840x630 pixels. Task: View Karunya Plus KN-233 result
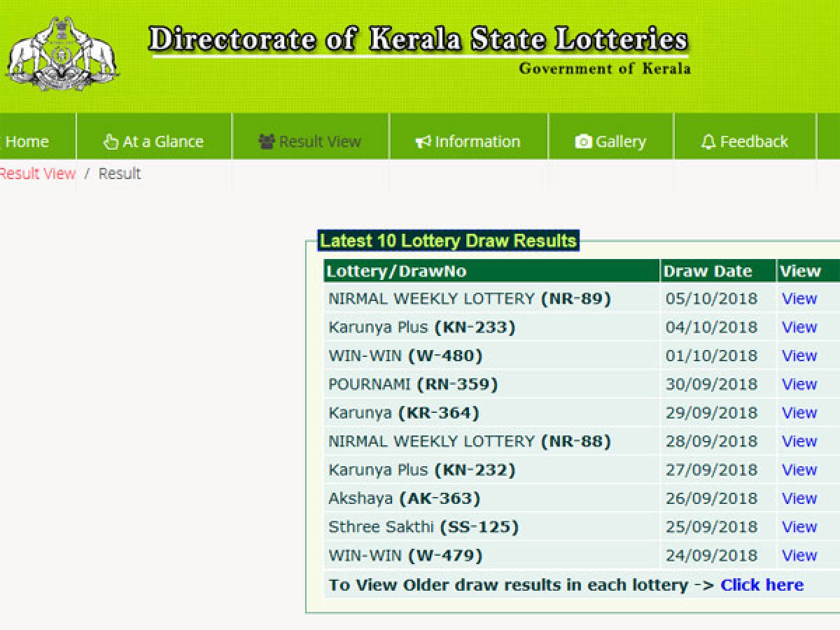point(799,327)
